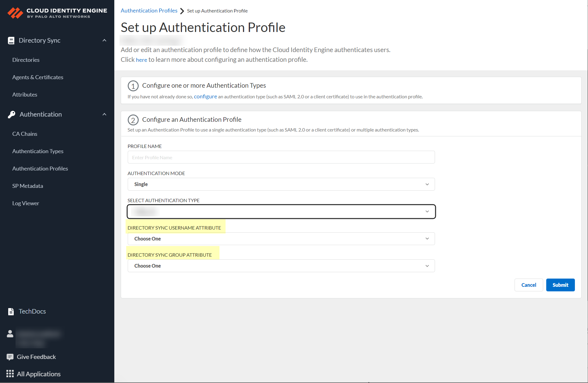The image size is (588, 383).
Task: Open TechDocs via the document icon
Action: tap(11, 311)
